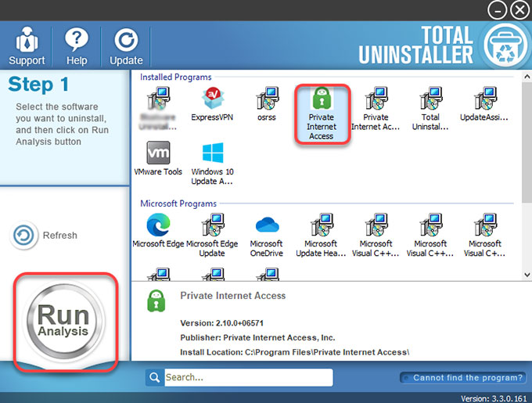Image resolution: width=532 pixels, height=403 pixels.
Task: Select the Total Uninstal... program icon
Action: [430, 98]
